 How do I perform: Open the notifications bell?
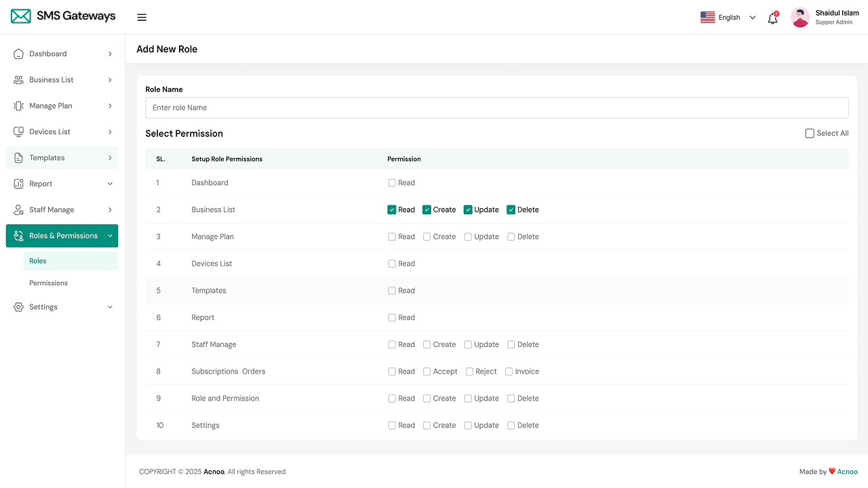click(x=772, y=18)
